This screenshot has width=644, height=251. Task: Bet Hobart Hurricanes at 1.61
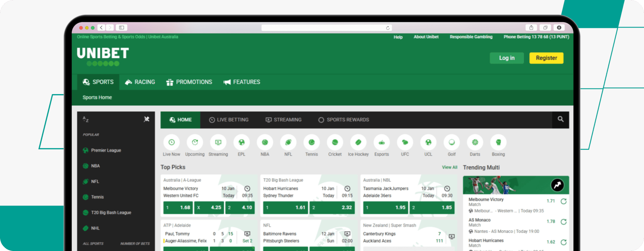286,207
